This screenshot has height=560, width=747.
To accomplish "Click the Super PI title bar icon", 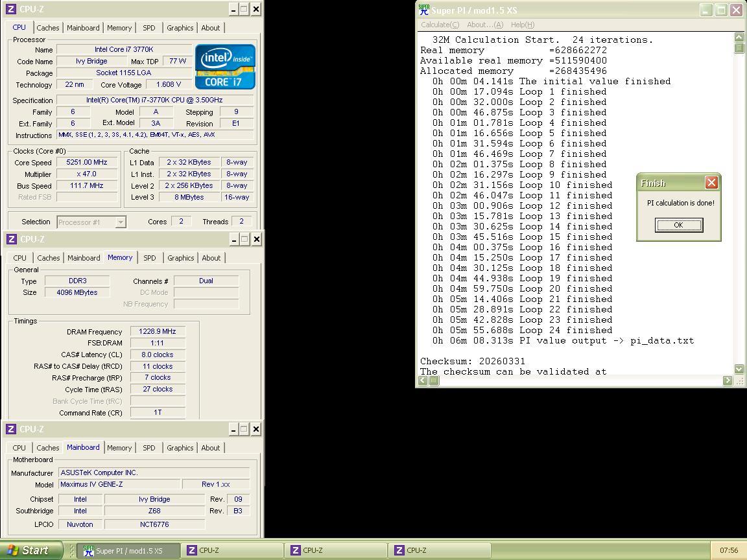I will tap(423, 10).
